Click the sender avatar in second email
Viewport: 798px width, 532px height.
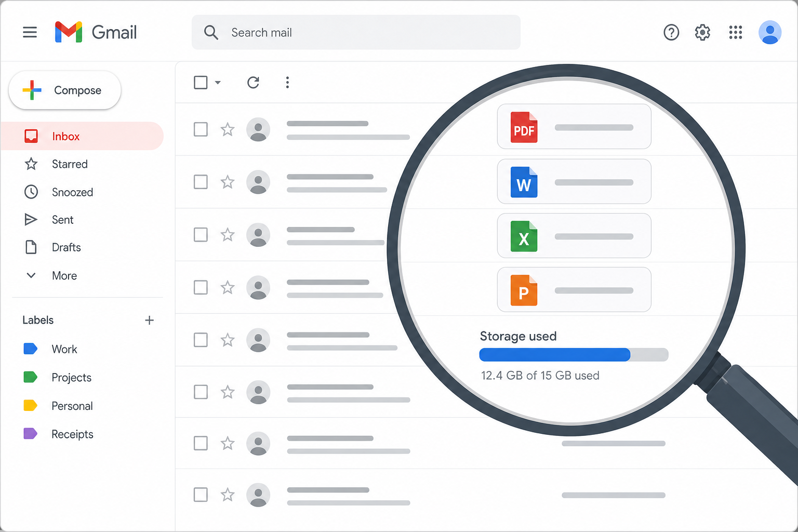[258, 182]
